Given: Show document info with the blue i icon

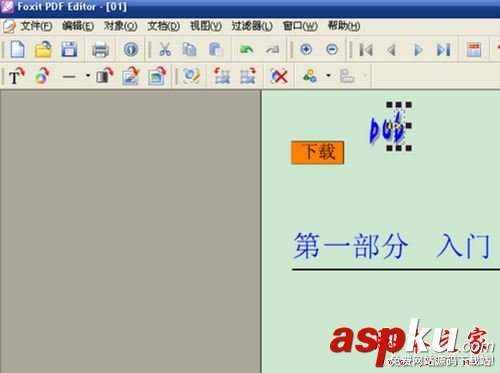Looking at the screenshot, I should coord(131,50).
